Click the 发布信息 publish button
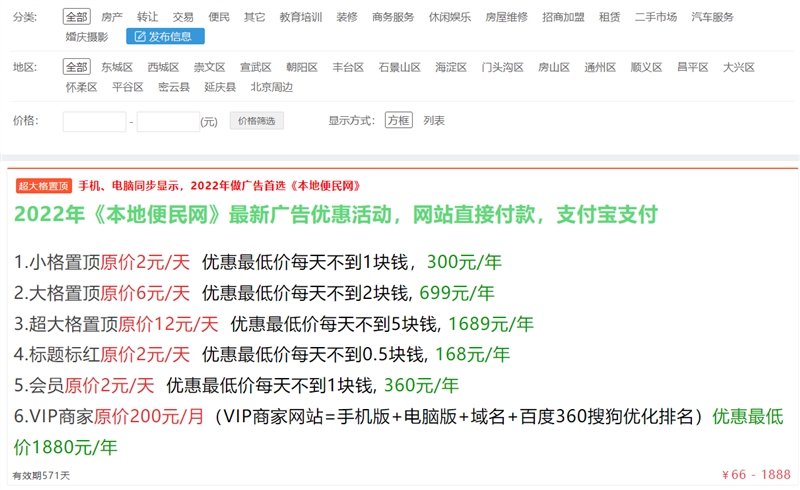800x490 pixels. (x=165, y=37)
